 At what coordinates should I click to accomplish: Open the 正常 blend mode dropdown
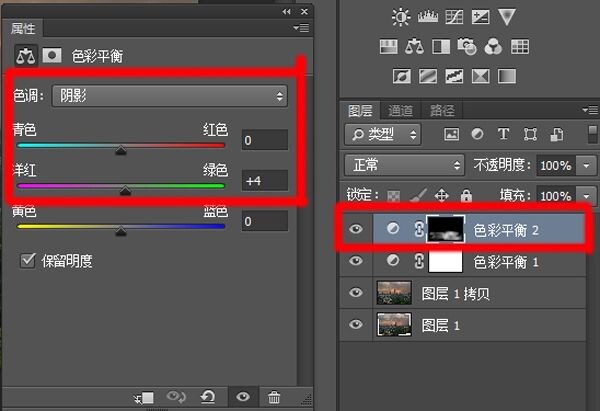pyautogui.click(x=404, y=165)
